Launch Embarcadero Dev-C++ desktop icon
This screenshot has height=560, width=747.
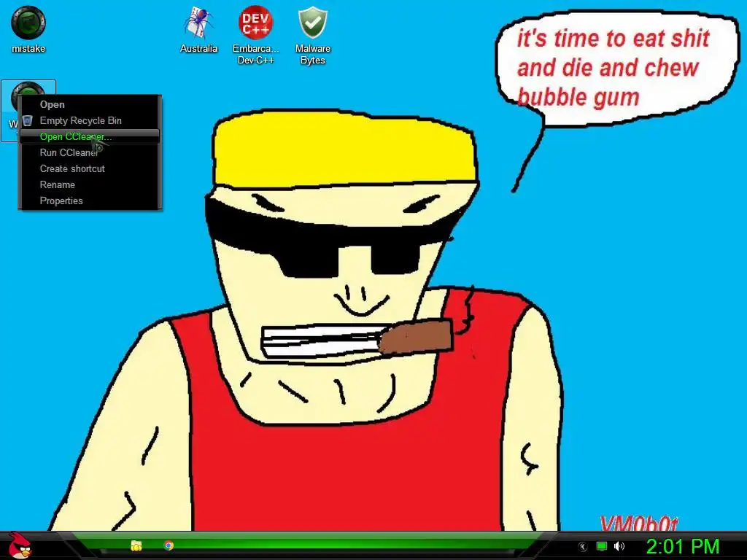(256, 35)
